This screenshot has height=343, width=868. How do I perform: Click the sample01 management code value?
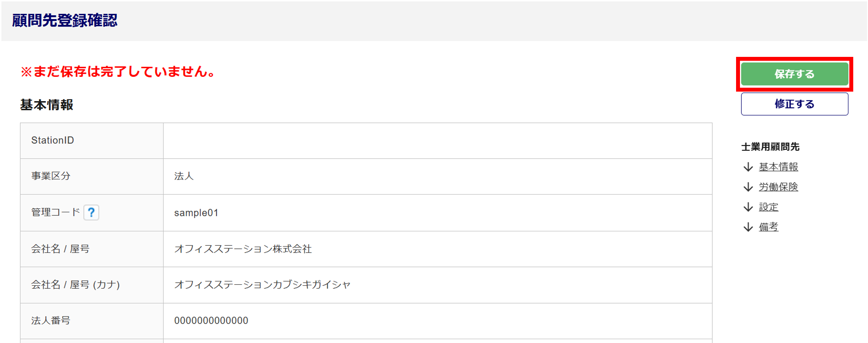(196, 213)
